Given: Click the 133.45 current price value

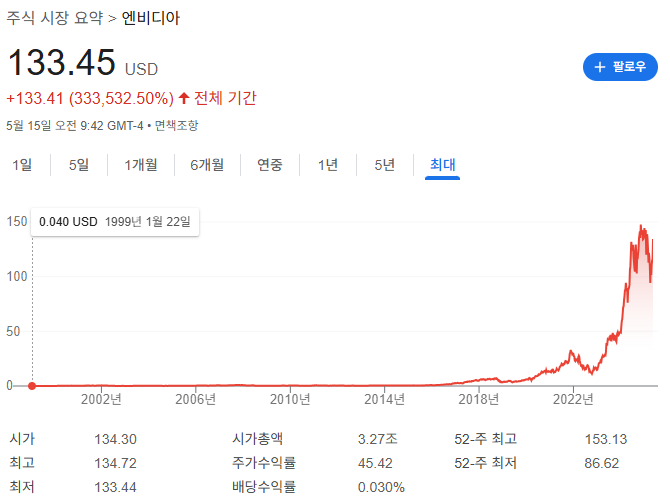Looking at the screenshot, I should click(62, 62).
